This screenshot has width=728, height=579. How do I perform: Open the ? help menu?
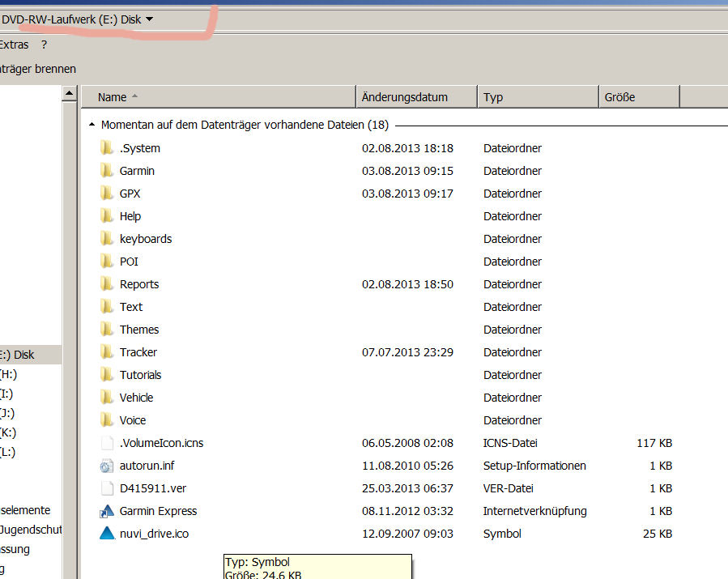tap(45, 45)
